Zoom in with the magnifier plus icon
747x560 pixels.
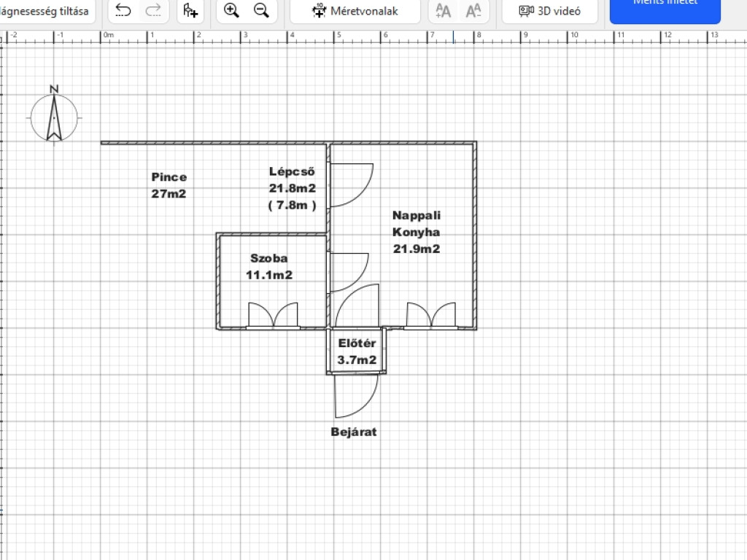coord(231,10)
